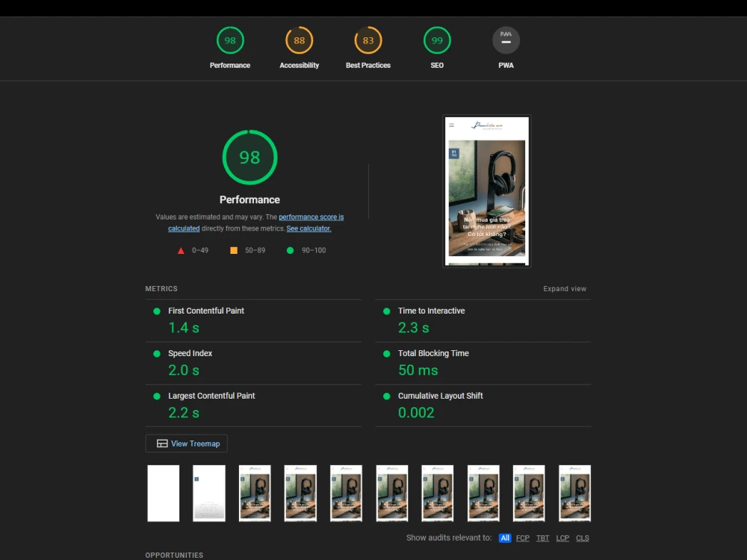
Task: Click the second mostly-empty filmstrip frame
Action: 209,494
